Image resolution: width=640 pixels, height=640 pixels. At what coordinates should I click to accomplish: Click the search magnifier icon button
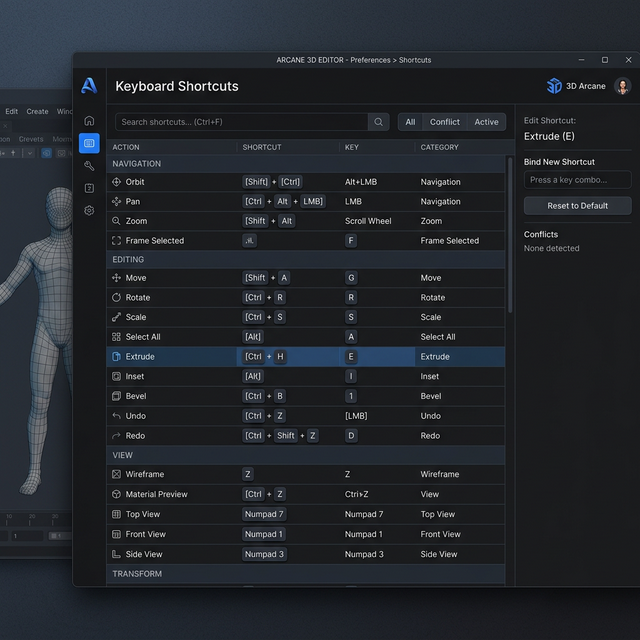click(x=379, y=122)
